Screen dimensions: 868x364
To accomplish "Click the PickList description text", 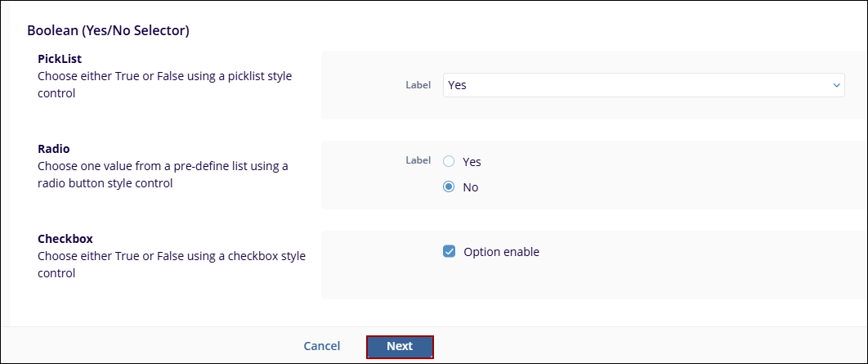I will click(164, 84).
